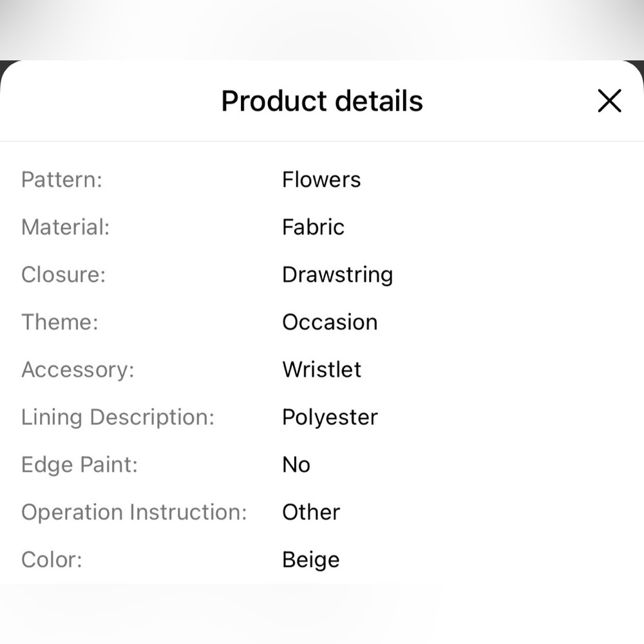Click the Occasion theme value
The image size is (644, 644).
click(329, 322)
